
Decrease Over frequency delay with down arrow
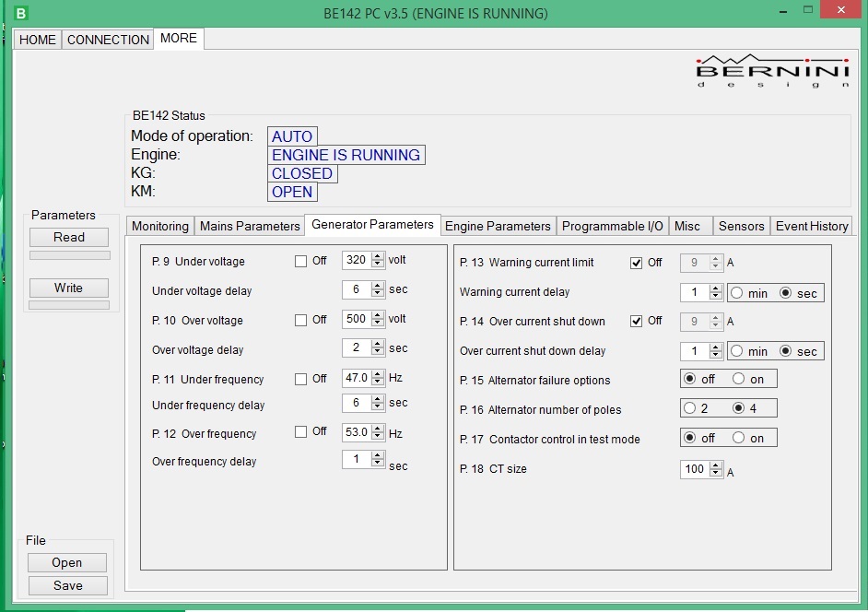click(378, 463)
